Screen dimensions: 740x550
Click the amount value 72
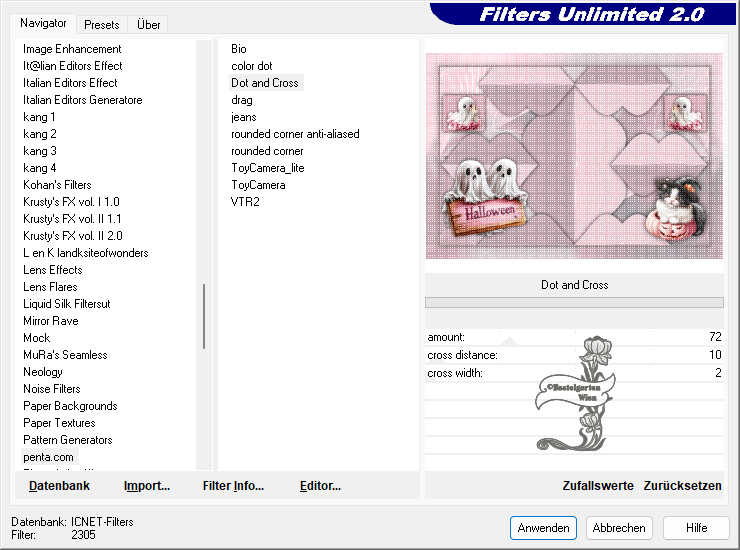[715, 337]
